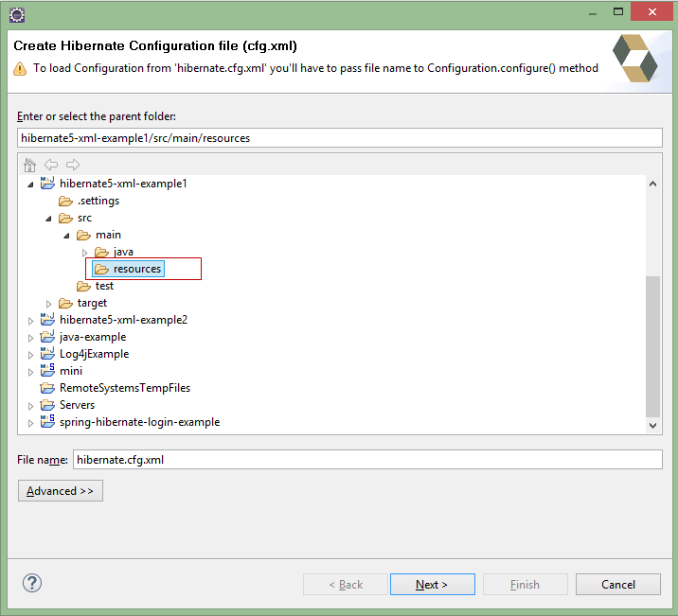Select the 'target' folder label
This screenshot has width=678, height=616.
click(92, 303)
